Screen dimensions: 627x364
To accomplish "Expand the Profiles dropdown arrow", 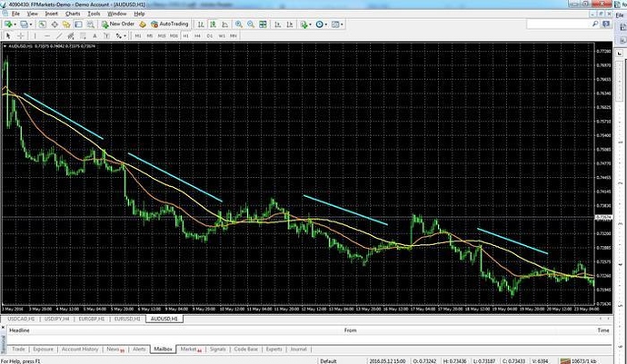I will click(x=30, y=25).
